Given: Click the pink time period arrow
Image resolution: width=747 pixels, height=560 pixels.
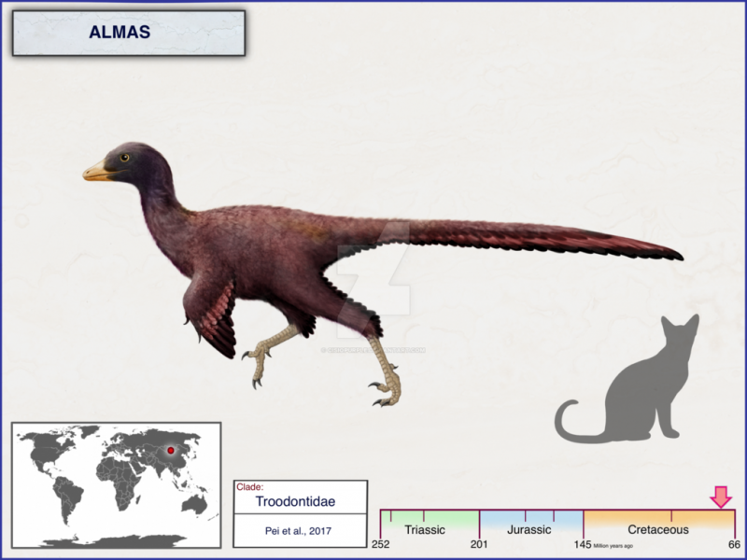Looking at the screenshot, I should [721, 497].
